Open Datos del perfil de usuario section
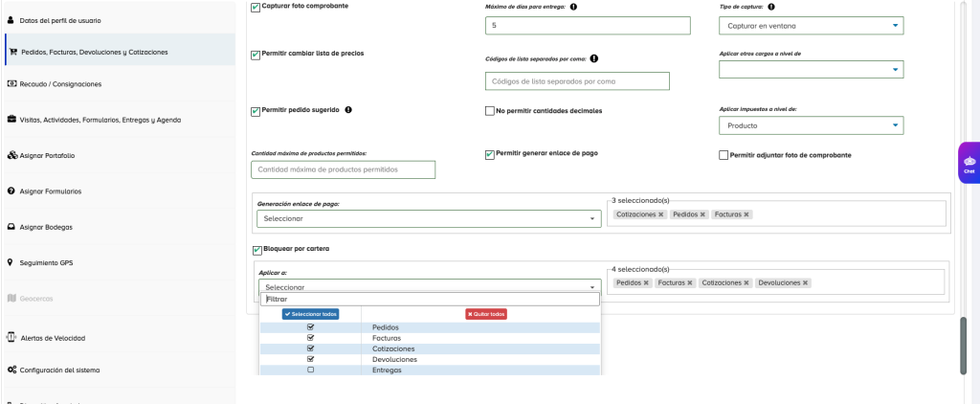Screen dimensions: 980x404 [118, 20]
